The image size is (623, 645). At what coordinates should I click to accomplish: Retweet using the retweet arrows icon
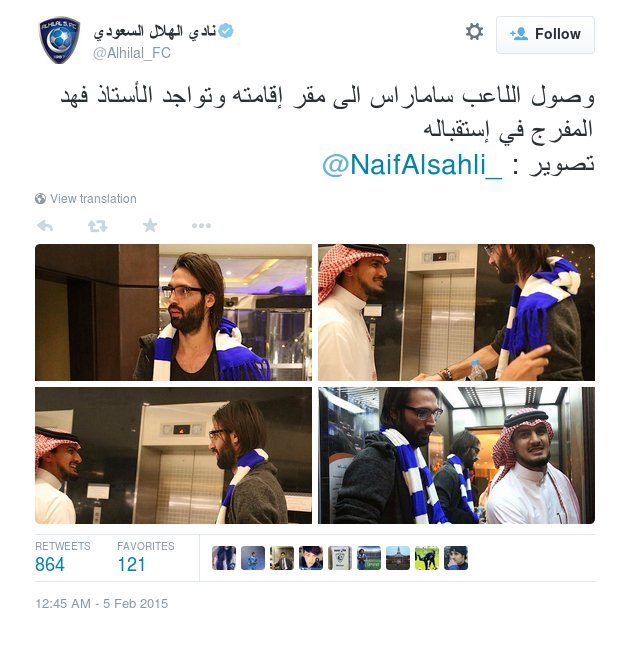point(97,225)
